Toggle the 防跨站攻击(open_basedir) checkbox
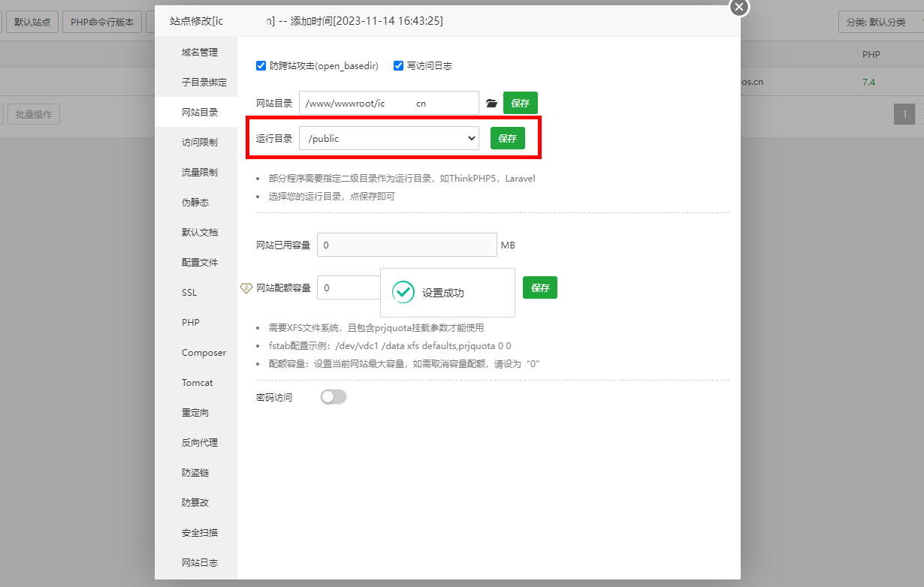 pyautogui.click(x=261, y=66)
